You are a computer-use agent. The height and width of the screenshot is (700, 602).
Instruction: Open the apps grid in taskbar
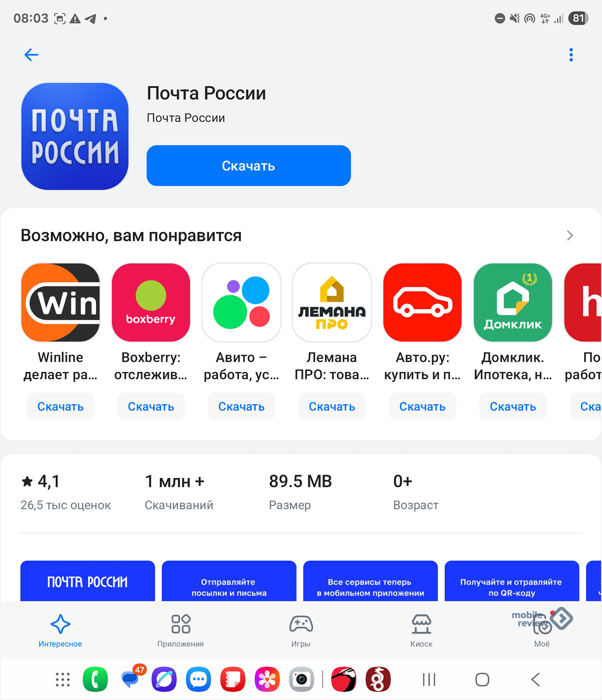coord(63,679)
